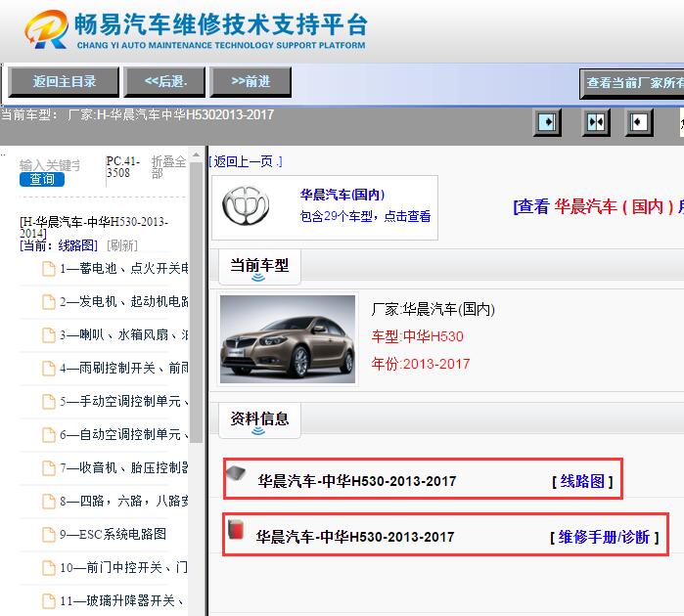This screenshot has width=684, height=616.
Task: Open tree item 8—四路，六路，八路
Action: [124, 501]
